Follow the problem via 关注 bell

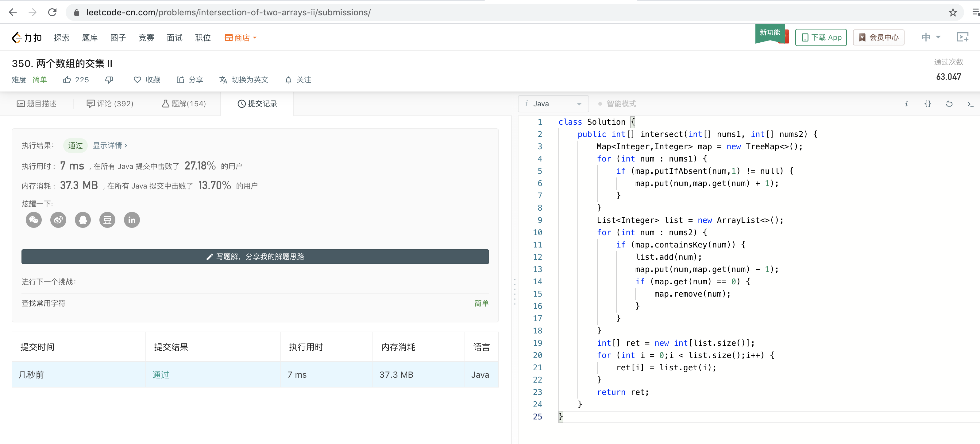tap(298, 80)
